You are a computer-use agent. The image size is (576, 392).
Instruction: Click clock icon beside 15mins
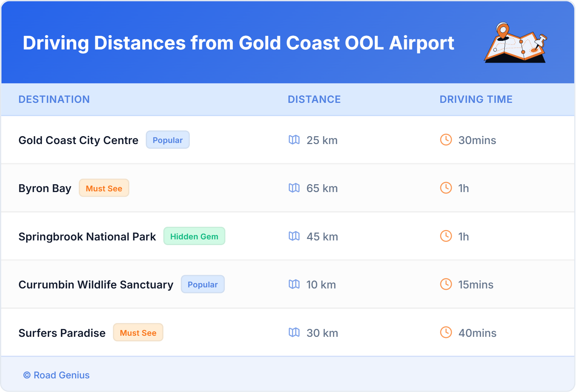pyautogui.click(x=446, y=284)
